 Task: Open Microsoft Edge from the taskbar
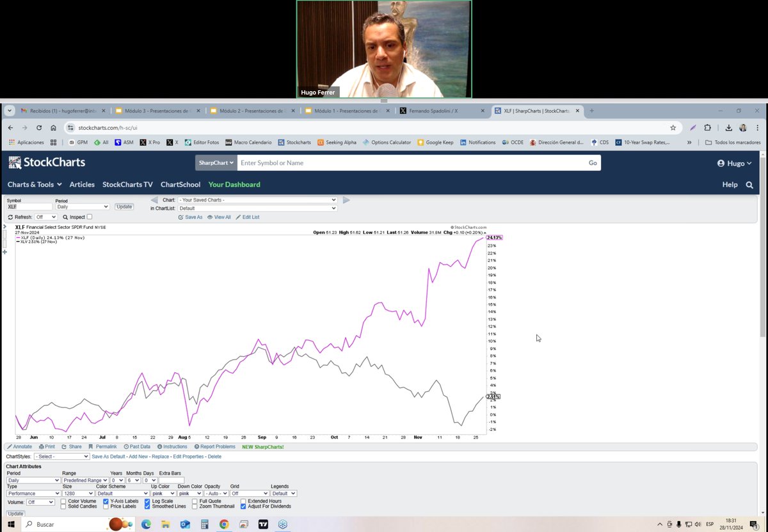click(x=146, y=524)
